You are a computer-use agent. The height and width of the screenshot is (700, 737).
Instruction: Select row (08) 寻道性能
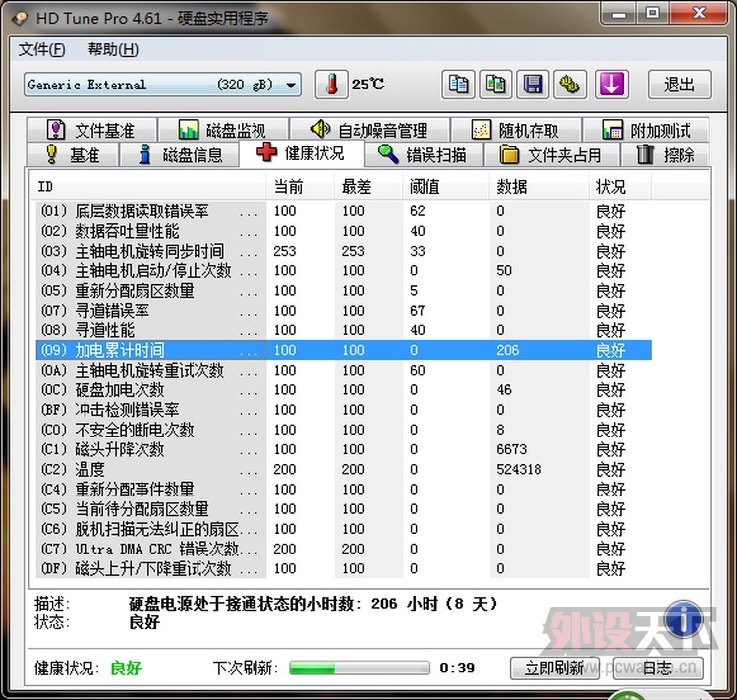[x=344, y=330]
